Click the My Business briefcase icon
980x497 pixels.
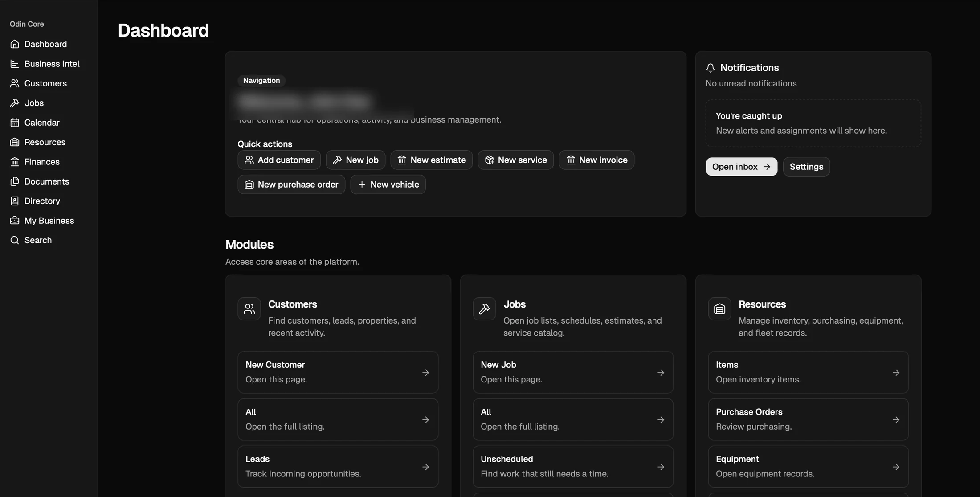click(15, 221)
